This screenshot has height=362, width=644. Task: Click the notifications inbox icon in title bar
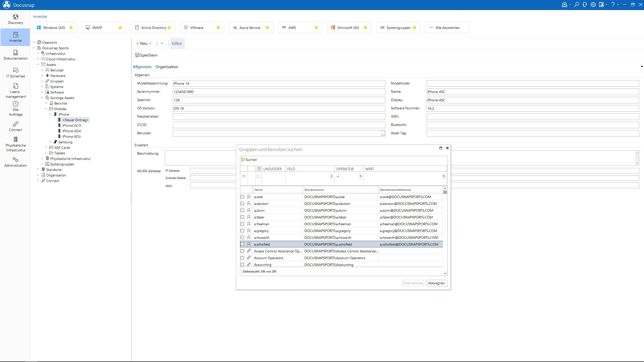(565, 5)
